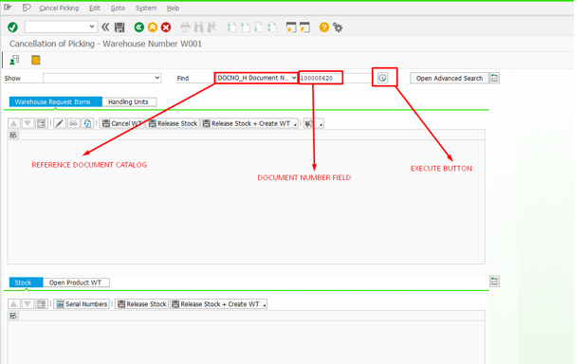The width and height of the screenshot is (588, 364).
Task: Click the icon right of Open Advanced Search
Action: coord(494,78)
